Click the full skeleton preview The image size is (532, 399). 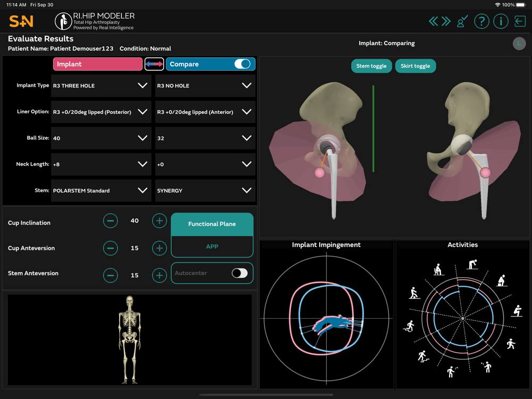coord(130,339)
